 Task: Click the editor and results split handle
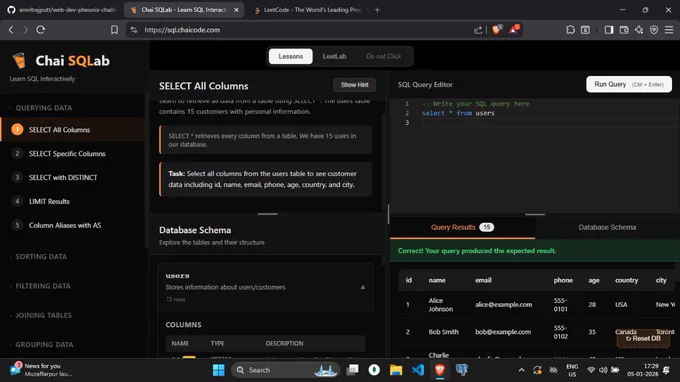[x=535, y=214]
